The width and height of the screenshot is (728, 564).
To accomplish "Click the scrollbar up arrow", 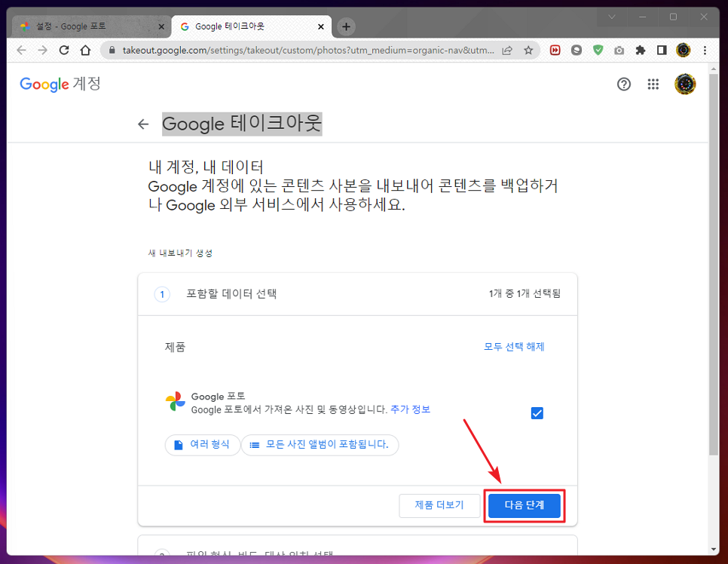I will (x=714, y=69).
